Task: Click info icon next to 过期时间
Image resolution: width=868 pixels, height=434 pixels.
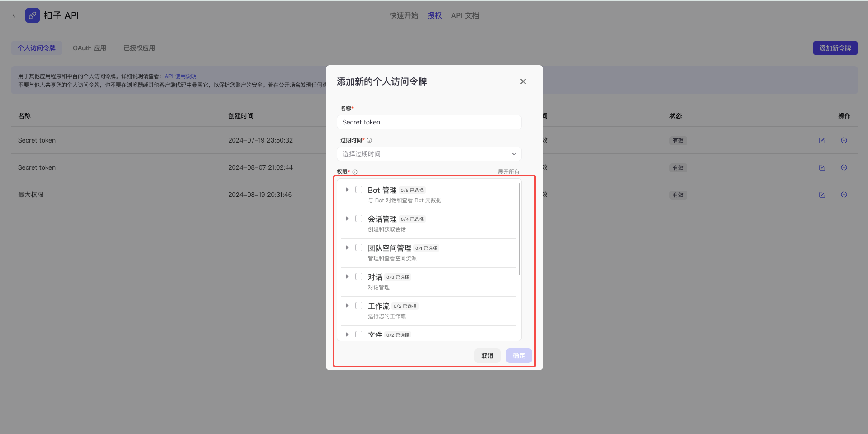Action: (369, 140)
